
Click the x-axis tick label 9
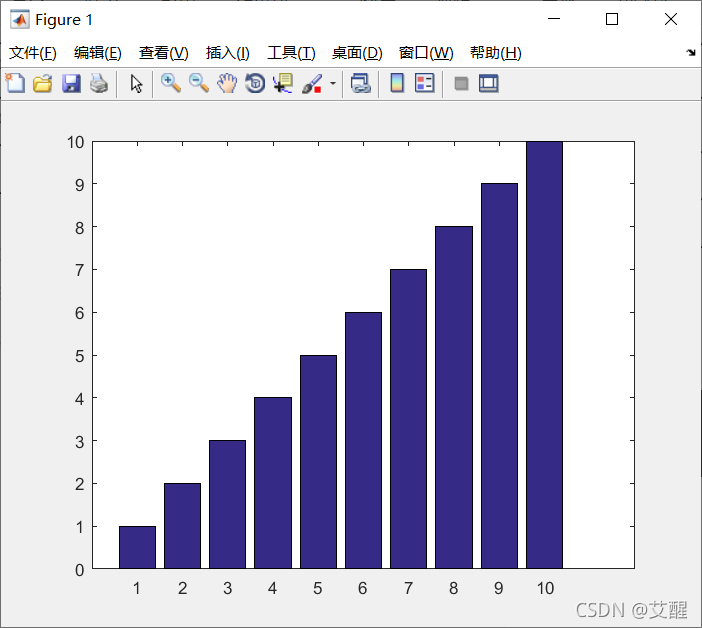pos(499,588)
